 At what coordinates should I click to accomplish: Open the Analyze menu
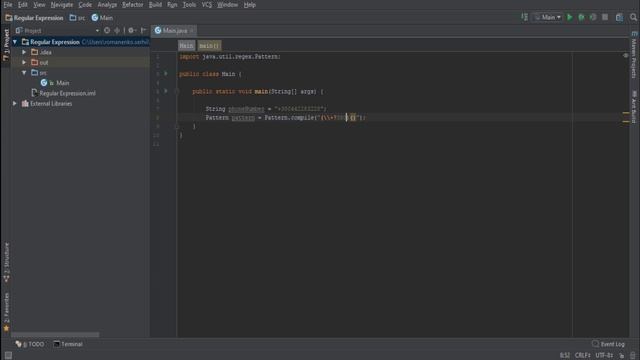tap(107, 5)
